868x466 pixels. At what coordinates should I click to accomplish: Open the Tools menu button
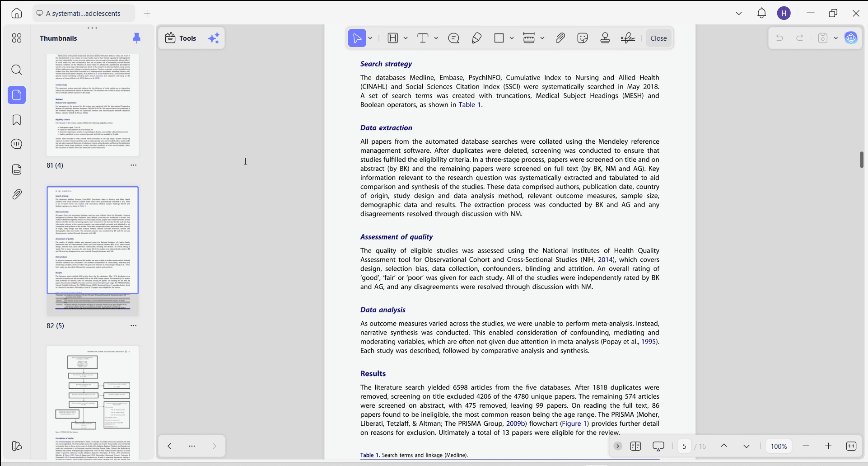tap(181, 38)
